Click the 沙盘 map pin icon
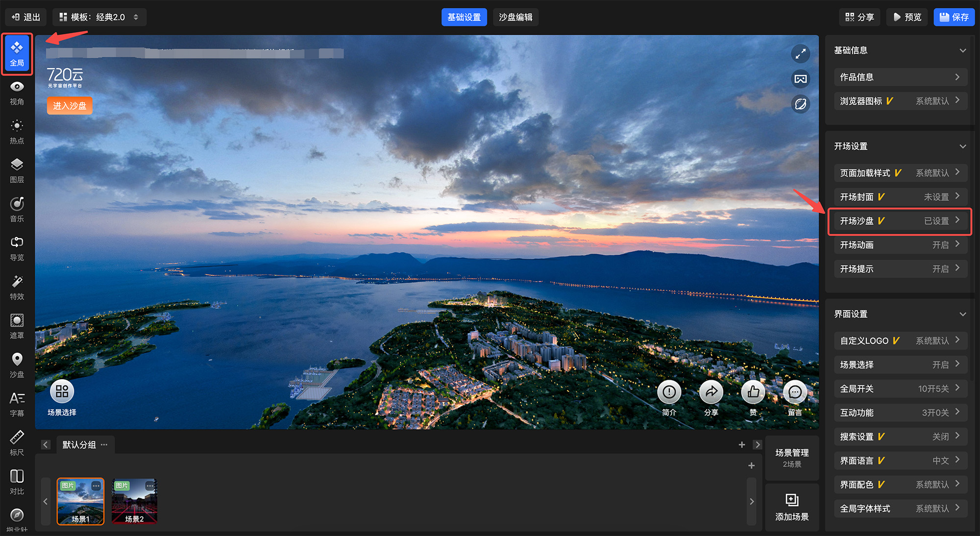980x536 pixels. (17, 365)
